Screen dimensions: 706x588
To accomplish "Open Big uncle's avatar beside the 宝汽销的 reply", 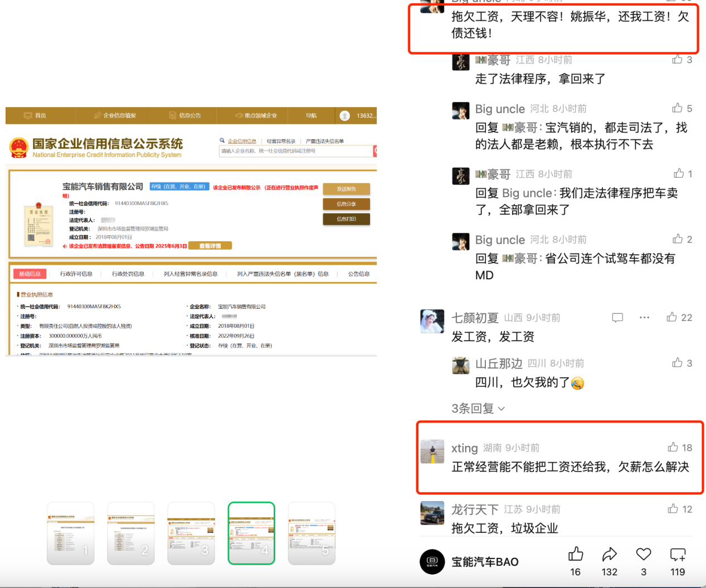I will pyautogui.click(x=461, y=110).
